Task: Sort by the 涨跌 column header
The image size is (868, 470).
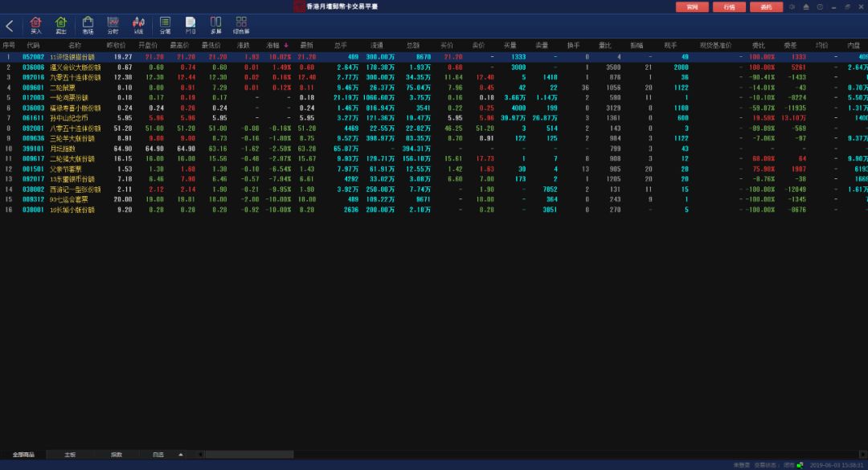Action: coord(243,46)
